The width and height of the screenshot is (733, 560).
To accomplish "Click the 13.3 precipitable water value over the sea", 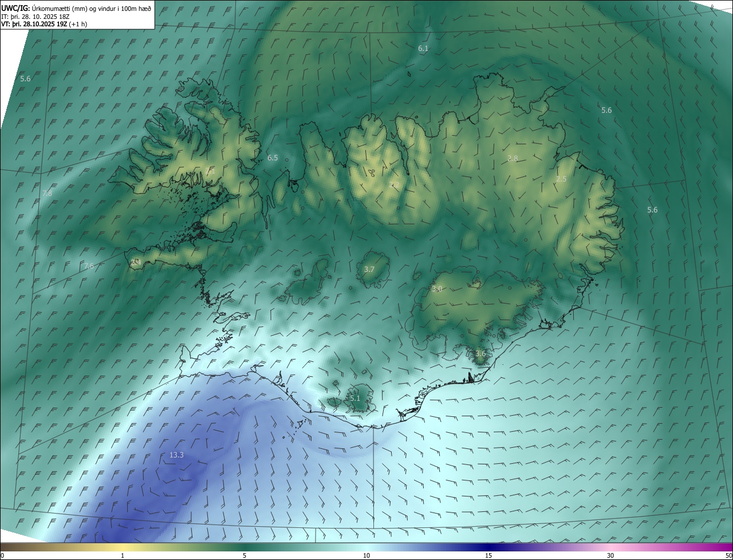I will (x=176, y=455).
